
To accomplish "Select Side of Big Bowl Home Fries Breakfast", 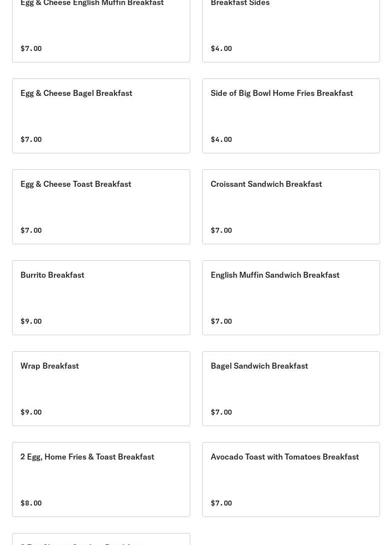I will tap(282, 93).
